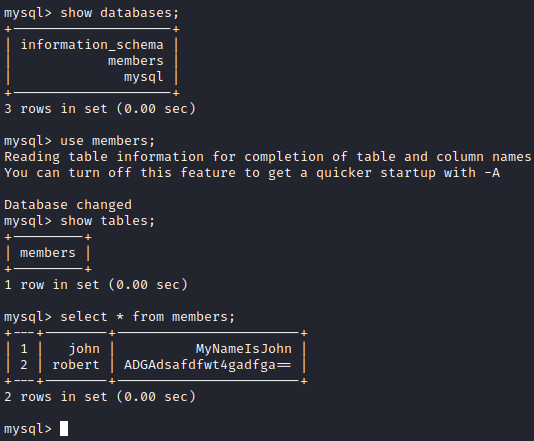Click the blinking cursor at the mysql prompt
Viewport: 534px width, 441px height.
coord(64,428)
